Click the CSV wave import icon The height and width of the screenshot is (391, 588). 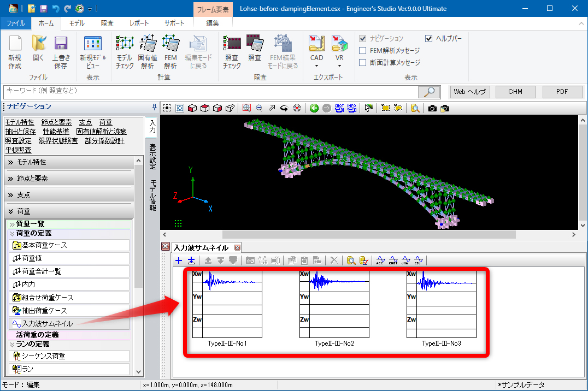419,260
